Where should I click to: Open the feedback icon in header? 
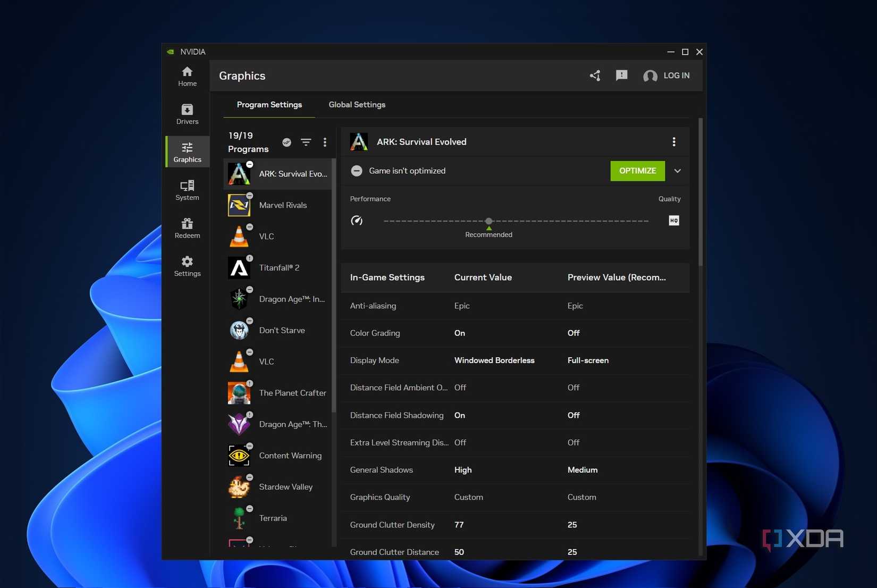(x=621, y=75)
